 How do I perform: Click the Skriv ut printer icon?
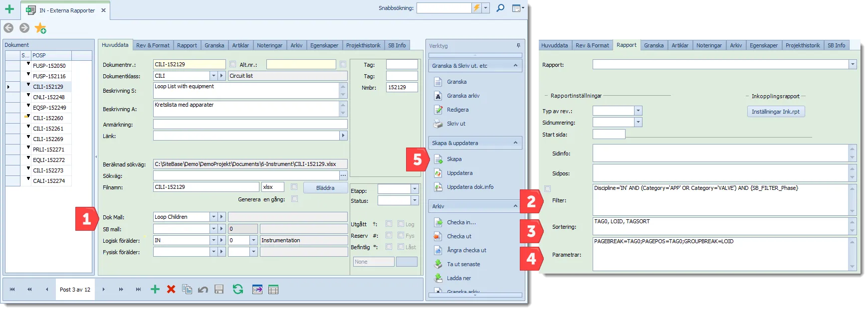click(x=438, y=124)
